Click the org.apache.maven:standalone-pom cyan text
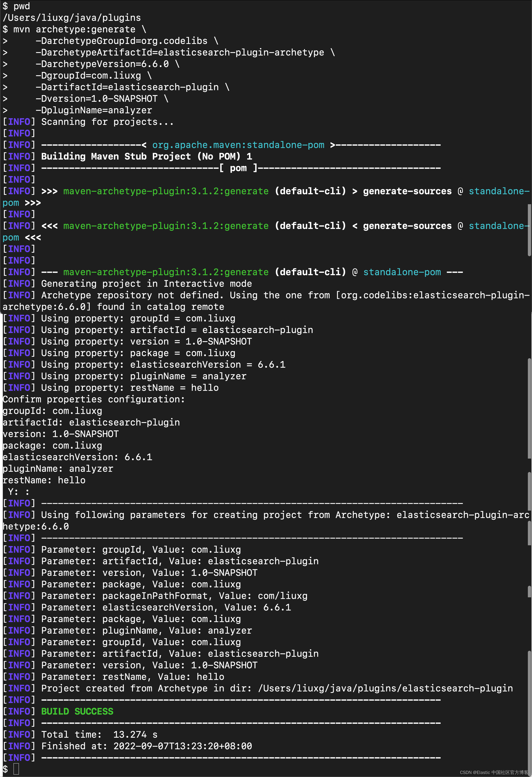Viewport: 532px width, 777px height. pos(238,145)
